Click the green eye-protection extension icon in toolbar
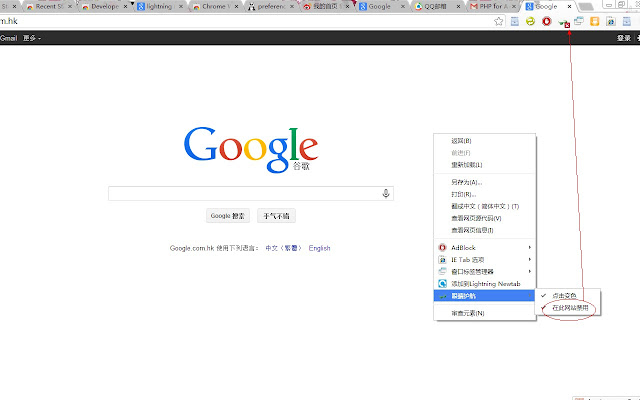Image resolution: width=640 pixels, height=400 pixels. (x=564, y=23)
